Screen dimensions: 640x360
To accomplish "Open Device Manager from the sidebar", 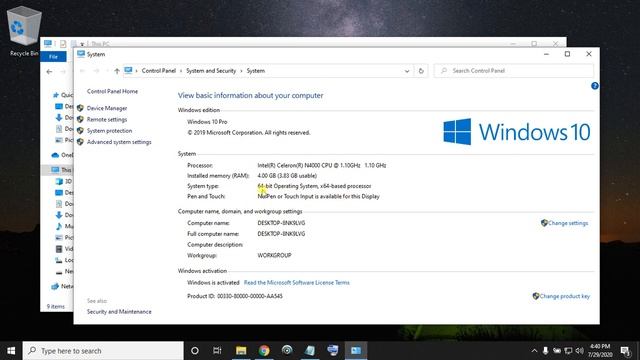I will point(107,108).
